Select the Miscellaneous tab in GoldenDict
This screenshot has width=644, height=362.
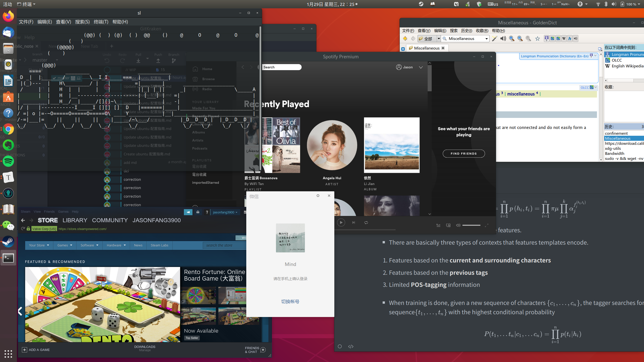click(x=427, y=48)
